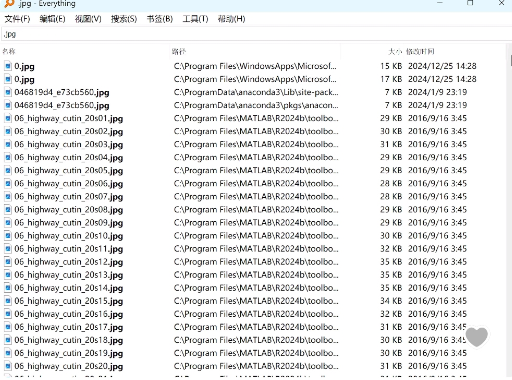Select file name 06_highway_cutin_20s01.jpg
Image resolution: width=512 pixels, height=380 pixels.
69,118
